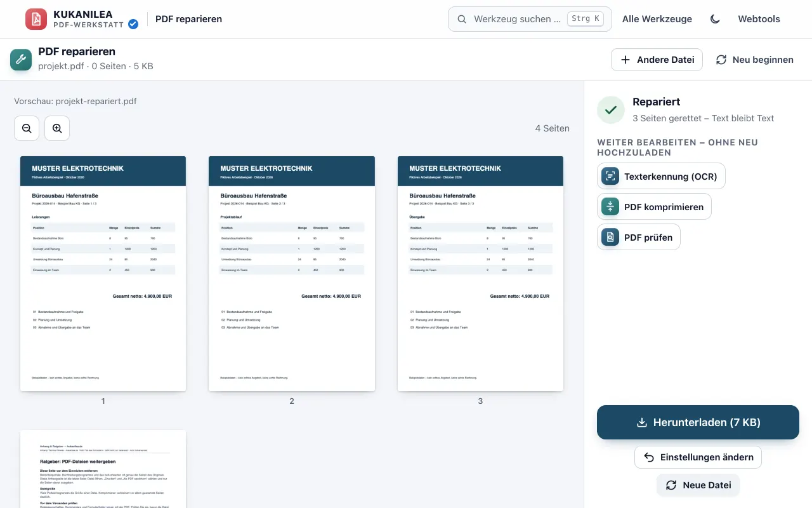Select page 1 thumbnail
The width and height of the screenshot is (812, 508).
tap(103, 274)
